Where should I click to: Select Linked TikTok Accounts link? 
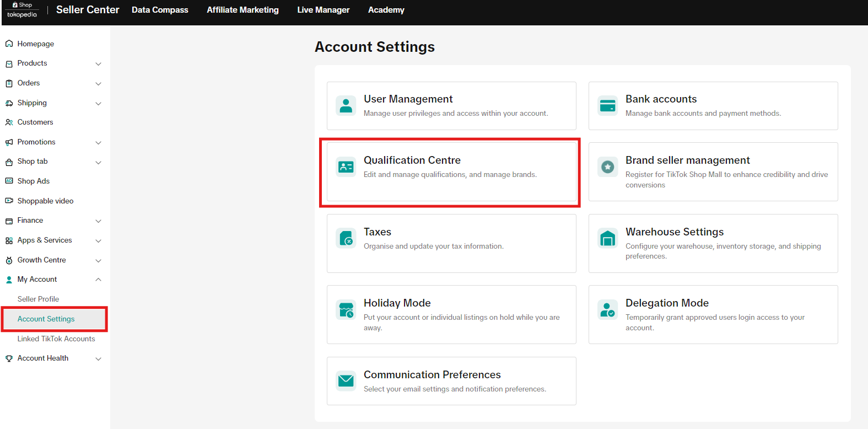[56, 339]
